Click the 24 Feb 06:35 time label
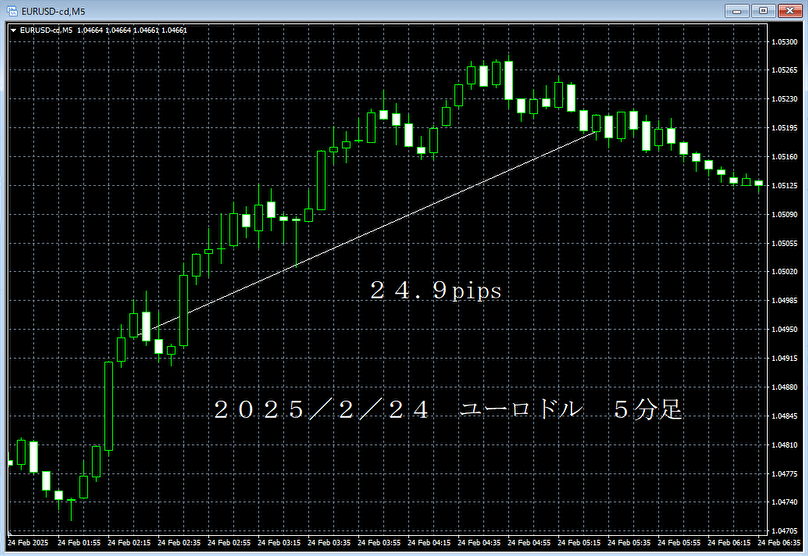This screenshot has width=808, height=556. pos(779,543)
